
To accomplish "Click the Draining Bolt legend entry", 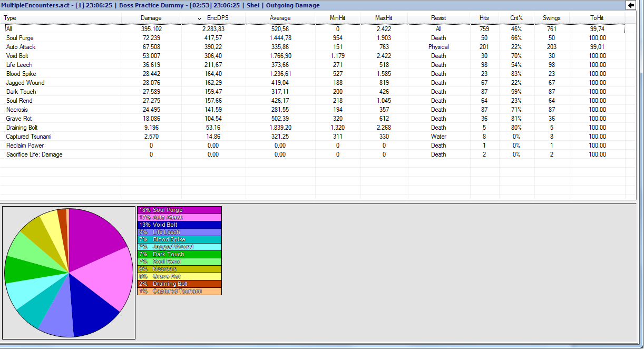I will pos(180,284).
